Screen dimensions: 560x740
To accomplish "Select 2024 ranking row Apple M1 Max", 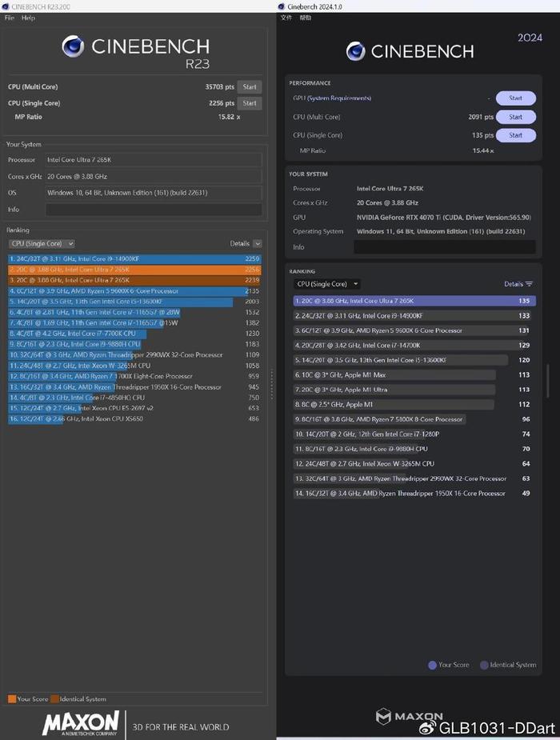I will [414, 374].
